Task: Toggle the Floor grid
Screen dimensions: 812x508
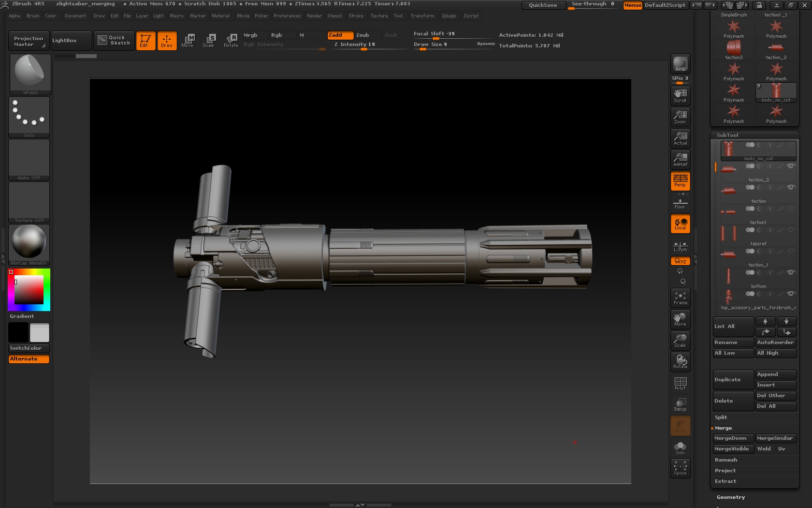Action: pos(680,204)
